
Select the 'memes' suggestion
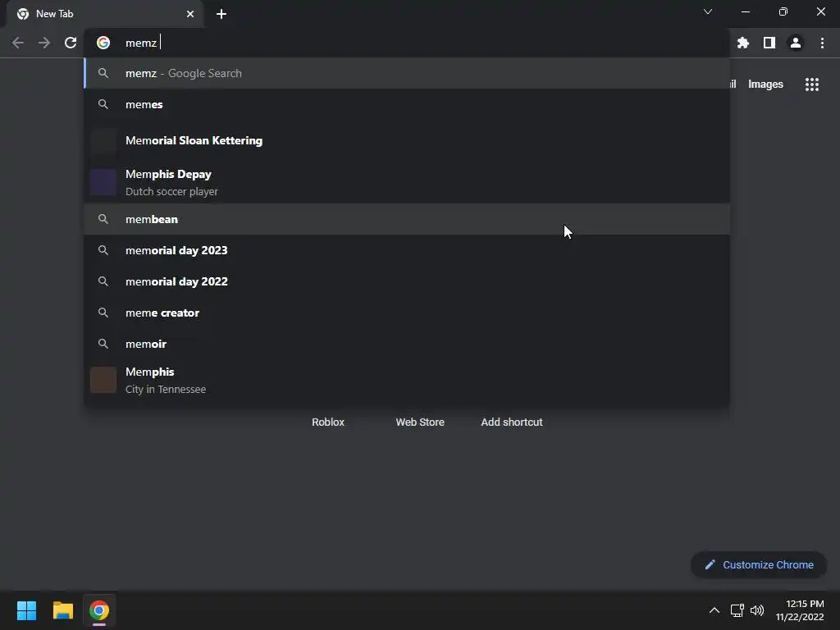pyautogui.click(x=407, y=104)
